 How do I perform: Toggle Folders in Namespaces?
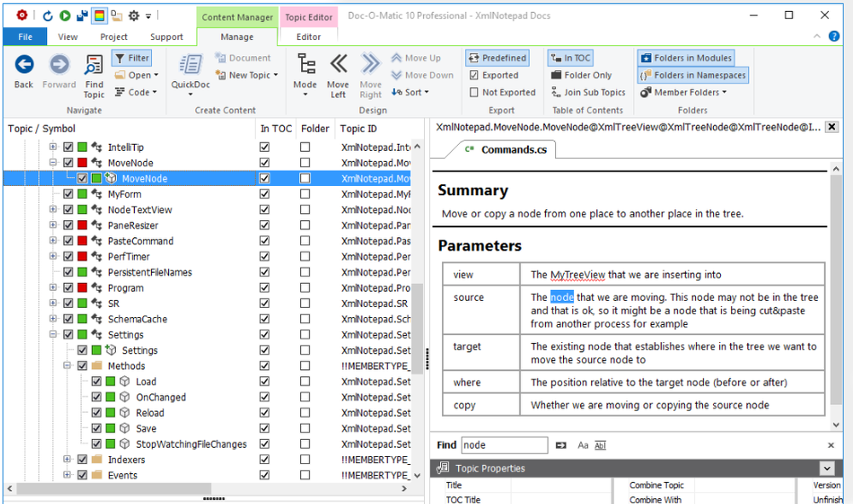[x=693, y=75]
